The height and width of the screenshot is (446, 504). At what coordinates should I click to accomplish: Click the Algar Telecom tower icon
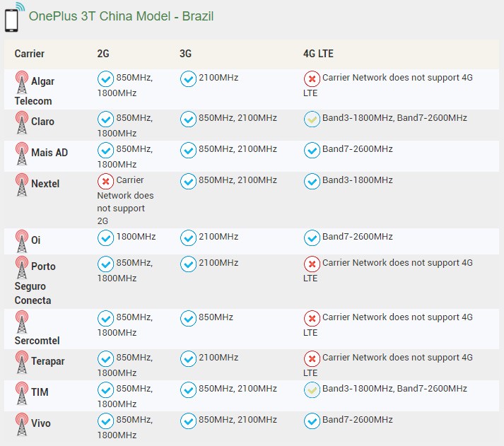(22, 83)
